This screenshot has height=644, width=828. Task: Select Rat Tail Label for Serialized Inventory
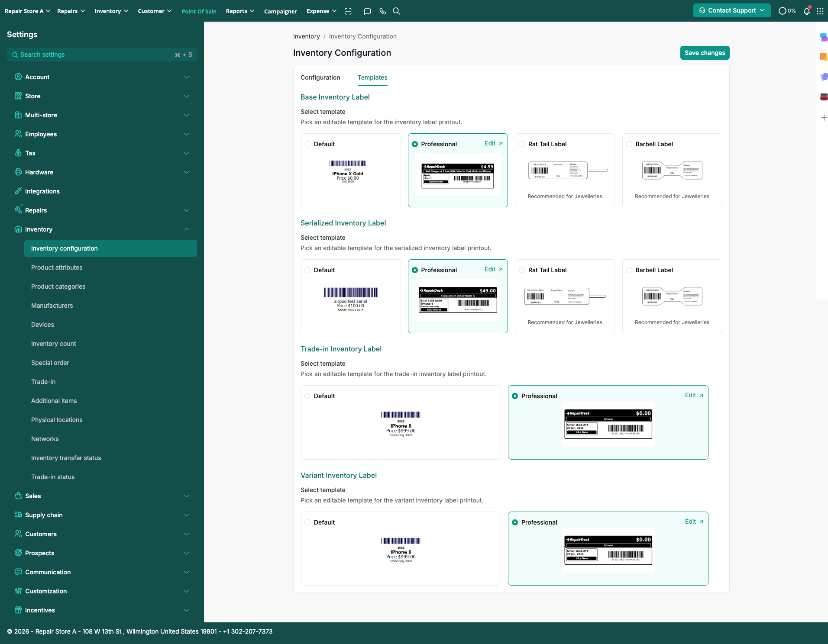(x=522, y=270)
